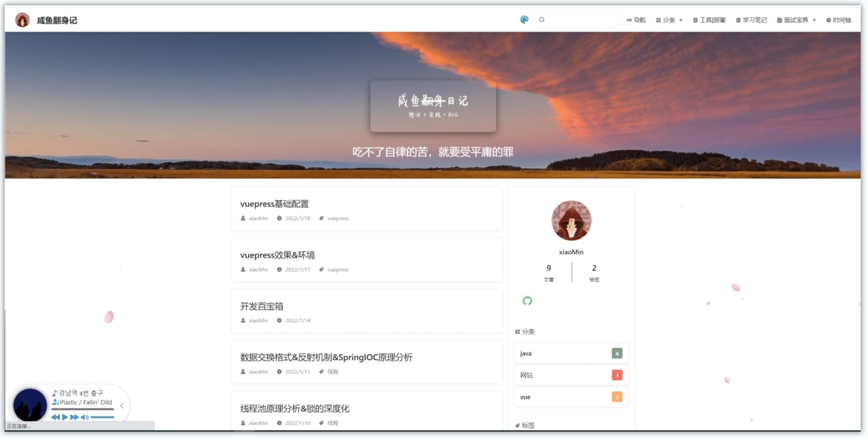Select the java category with 6 posts

(x=570, y=353)
